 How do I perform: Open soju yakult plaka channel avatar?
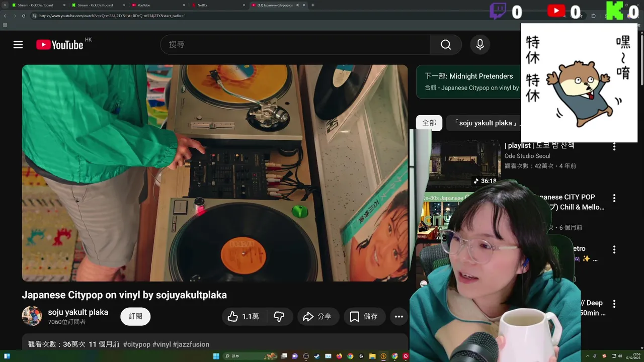(32, 316)
